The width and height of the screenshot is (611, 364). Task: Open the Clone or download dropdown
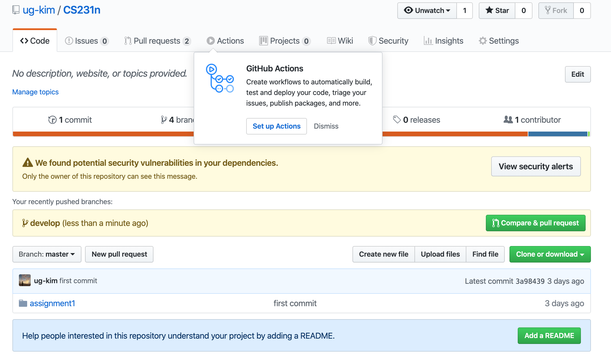click(x=550, y=254)
